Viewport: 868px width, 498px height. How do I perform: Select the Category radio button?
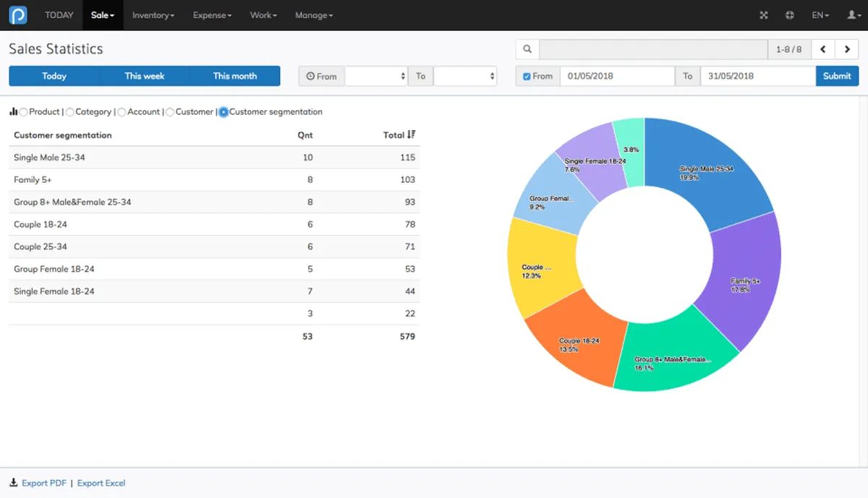pyautogui.click(x=70, y=112)
